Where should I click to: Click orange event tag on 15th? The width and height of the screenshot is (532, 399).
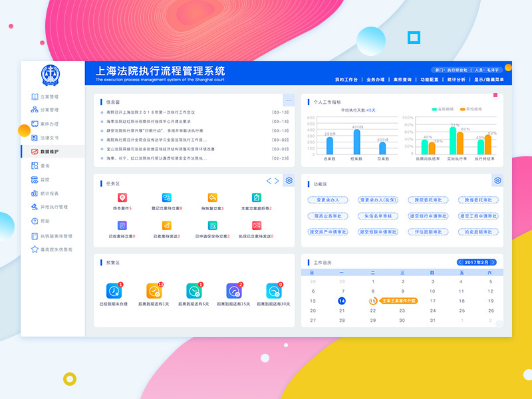(398, 301)
